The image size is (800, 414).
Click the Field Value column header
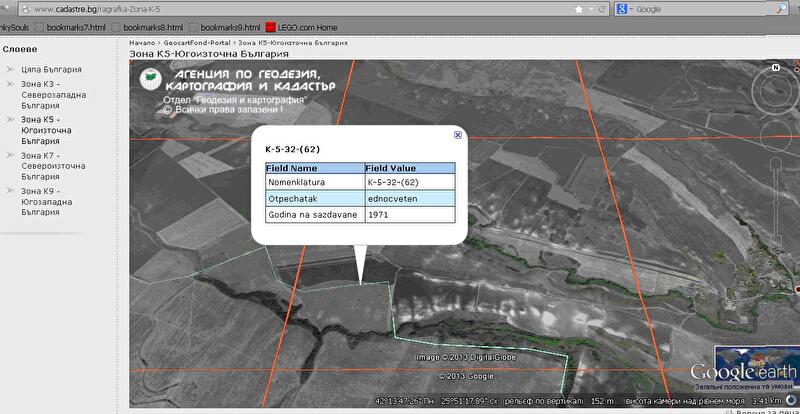coord(410,168)
